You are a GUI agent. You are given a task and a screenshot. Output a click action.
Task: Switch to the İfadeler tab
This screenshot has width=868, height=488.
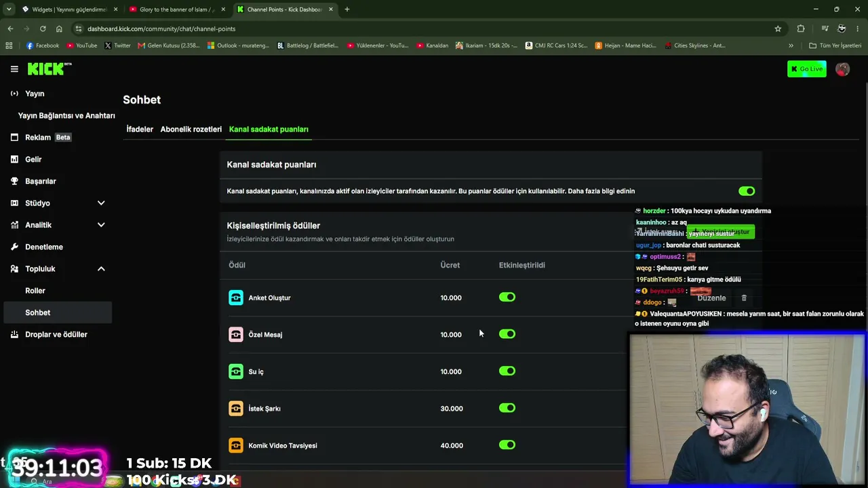pyautogui.click(x=140, y=129)
